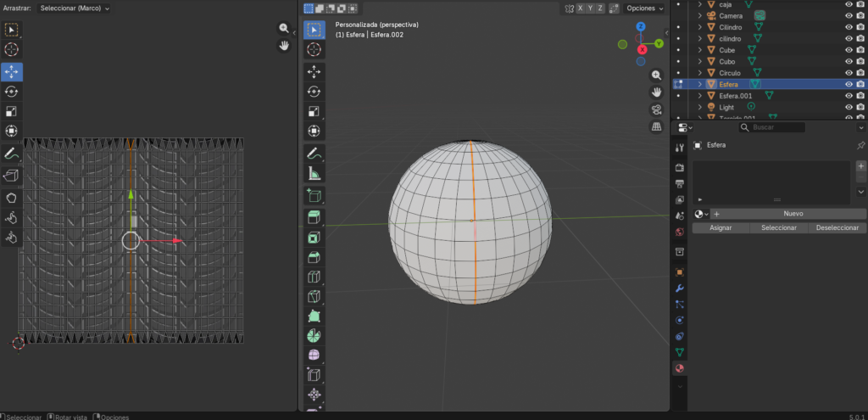Open the green Data properties tab
The image size is (868, 420).
click(679, 351)
